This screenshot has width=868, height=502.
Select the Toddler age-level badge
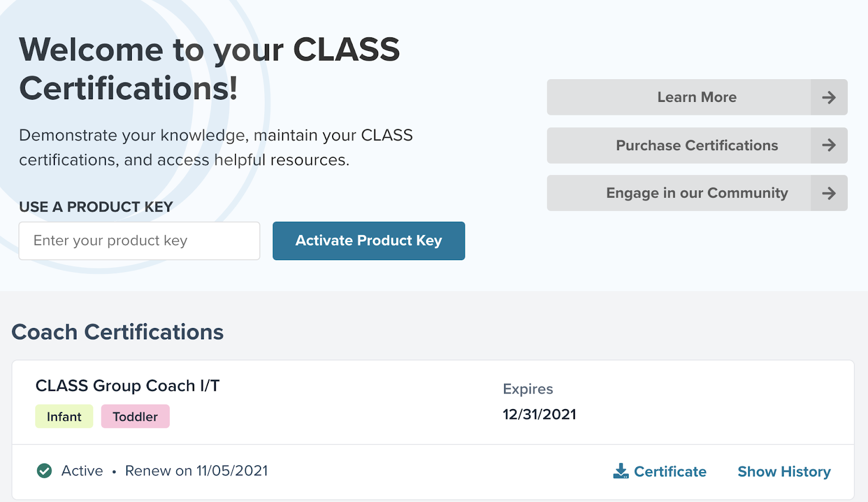[135, 416]
